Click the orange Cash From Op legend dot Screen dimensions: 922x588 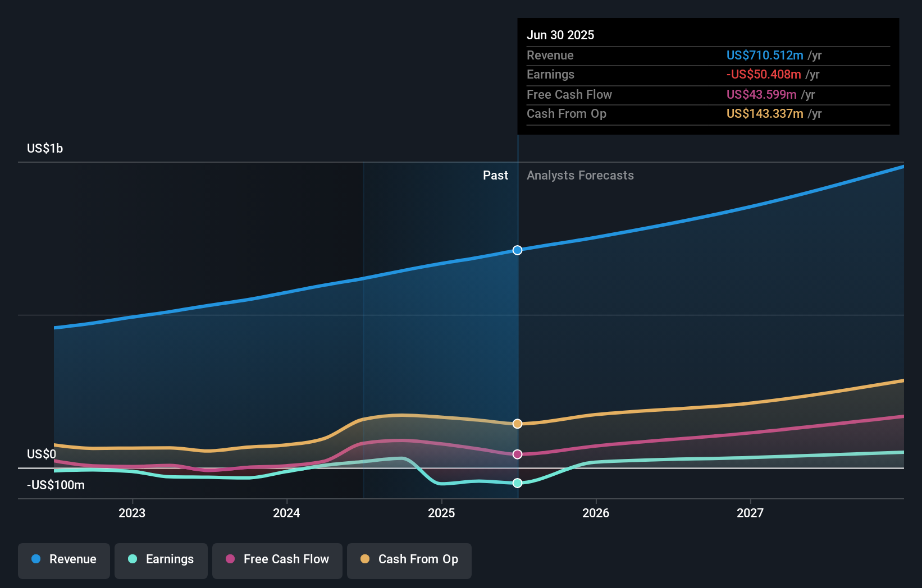point(364,559)
